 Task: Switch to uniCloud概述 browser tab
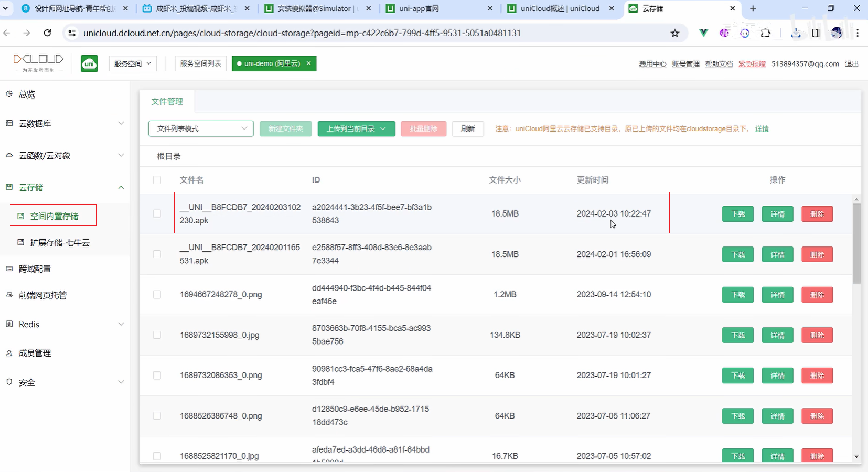pyautogui.click(x=560, y=8)
